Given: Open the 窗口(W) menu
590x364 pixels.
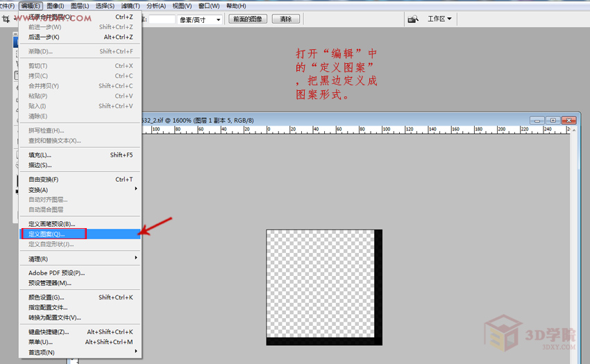Looking at the screenshot, I should 209,6.
